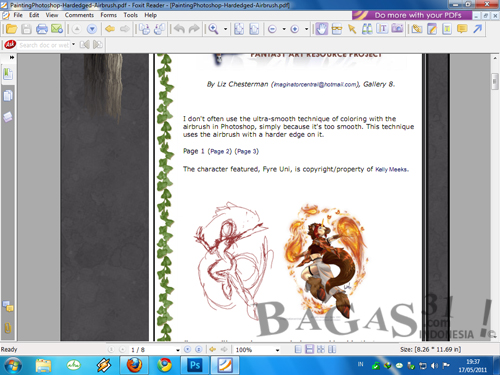
Task: Open the Bookmarks panel in left sidebar
Action: pyautogui.click(x=8, y=74)
